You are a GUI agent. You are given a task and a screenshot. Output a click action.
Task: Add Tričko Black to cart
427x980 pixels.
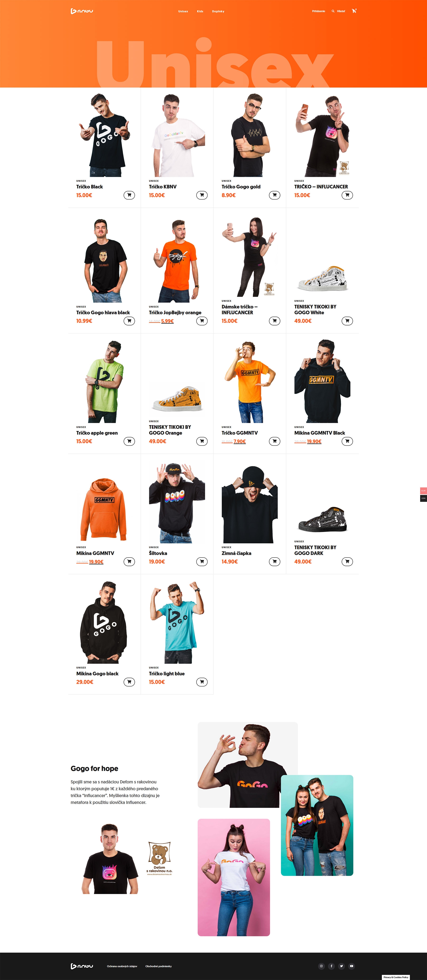pyautogui.click(x=129, y=195)
